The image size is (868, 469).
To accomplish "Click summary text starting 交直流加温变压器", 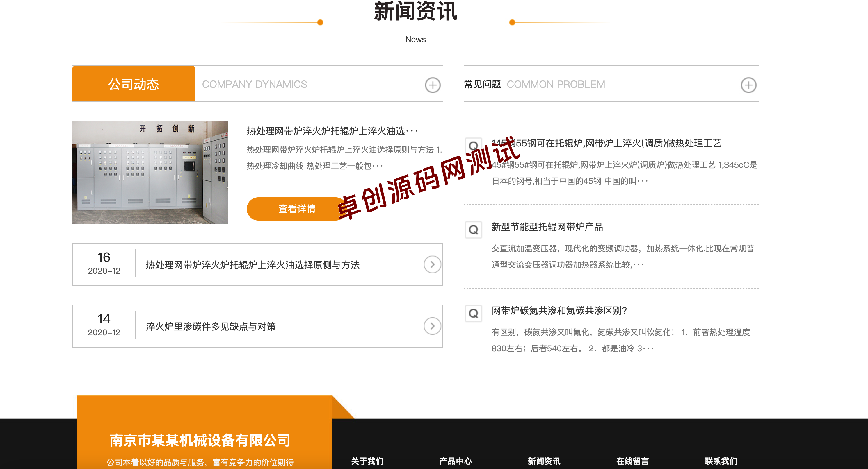I will click(x=623, y=257).
